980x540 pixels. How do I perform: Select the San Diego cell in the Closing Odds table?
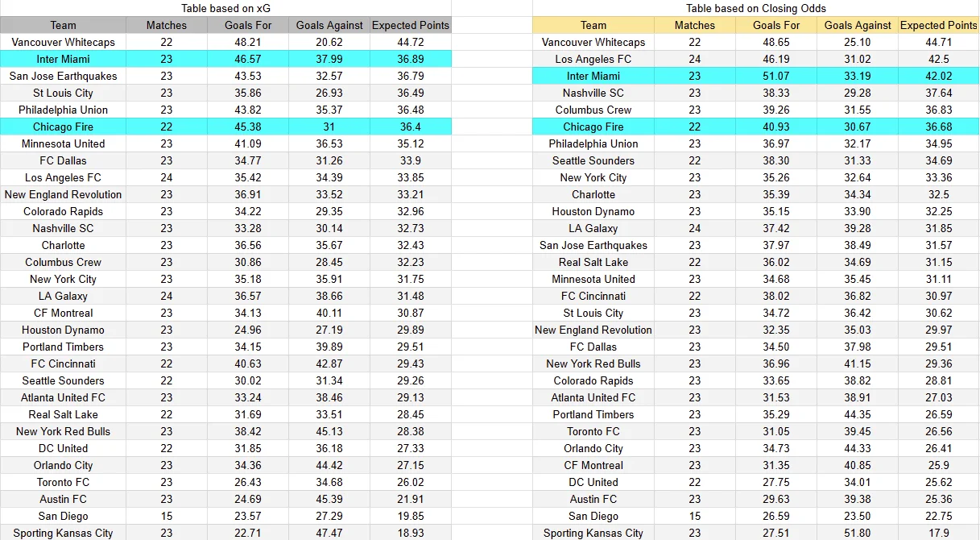(593, 516)
